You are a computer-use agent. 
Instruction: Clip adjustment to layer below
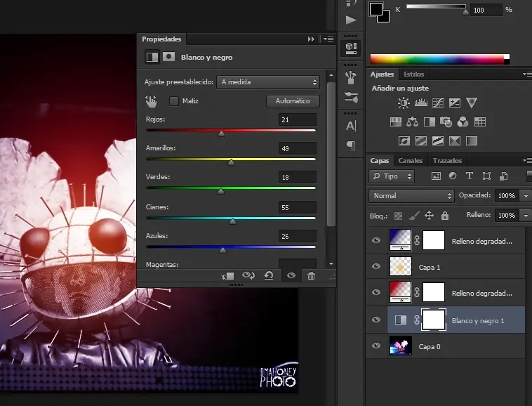(x=227, y=276)
